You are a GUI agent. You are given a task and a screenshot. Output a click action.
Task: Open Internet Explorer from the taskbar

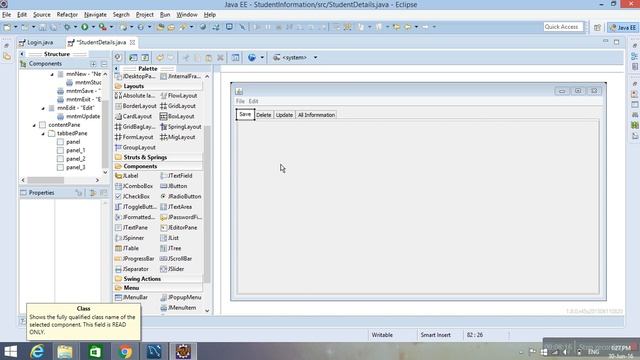37,351
